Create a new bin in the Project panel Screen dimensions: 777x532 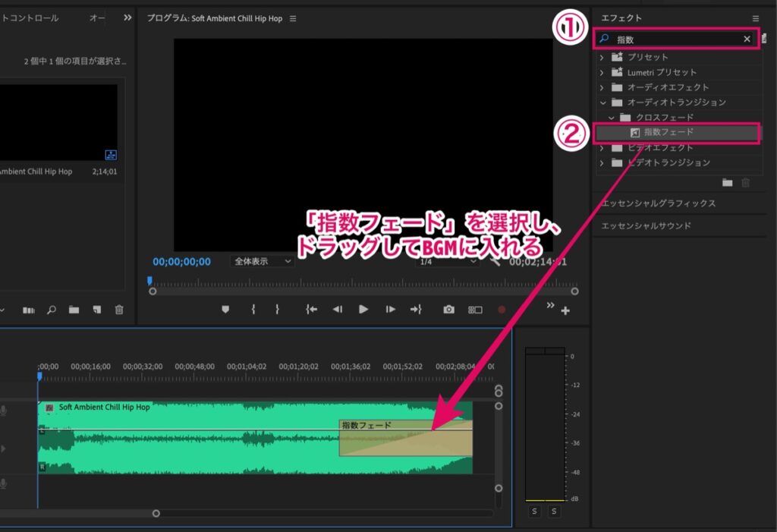click(x=74, y=310)
